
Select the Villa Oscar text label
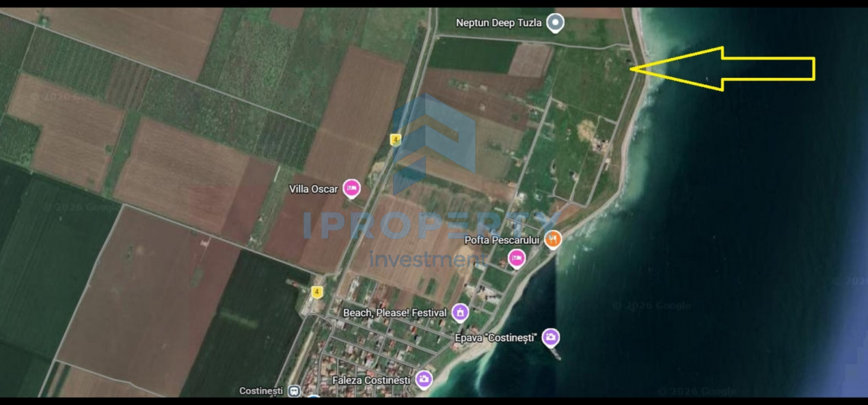point(314,189)
